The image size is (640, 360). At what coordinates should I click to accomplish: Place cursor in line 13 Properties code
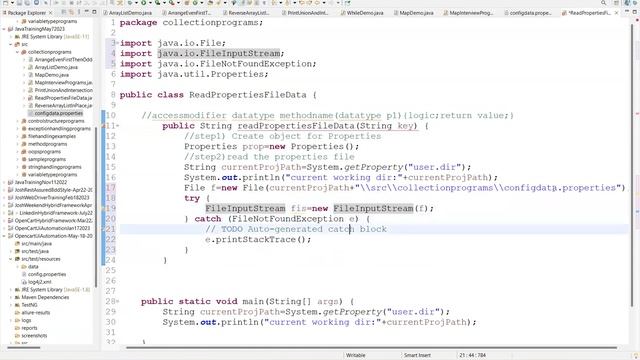tap(271, 147)
